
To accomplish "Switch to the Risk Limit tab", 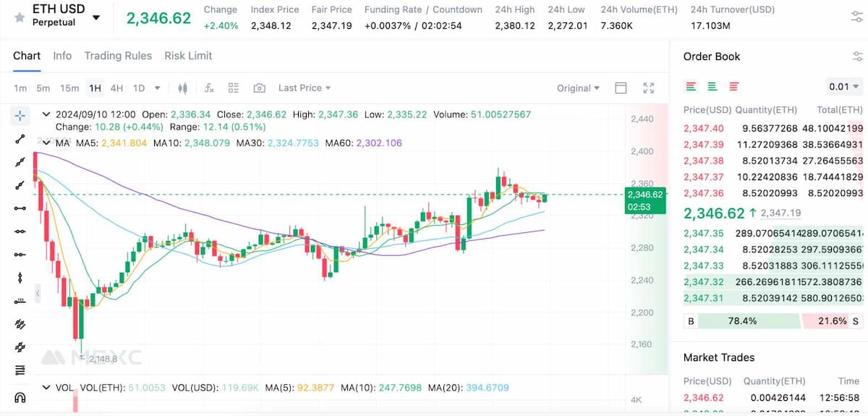I will click(x=188, y=56).
